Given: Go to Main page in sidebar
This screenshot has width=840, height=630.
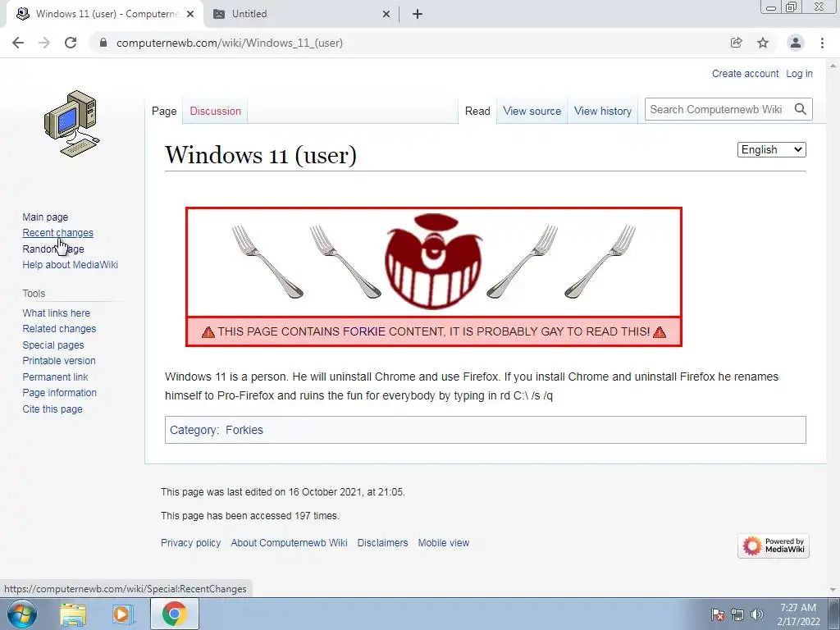Looking at the screenshot, I should 45,217.
